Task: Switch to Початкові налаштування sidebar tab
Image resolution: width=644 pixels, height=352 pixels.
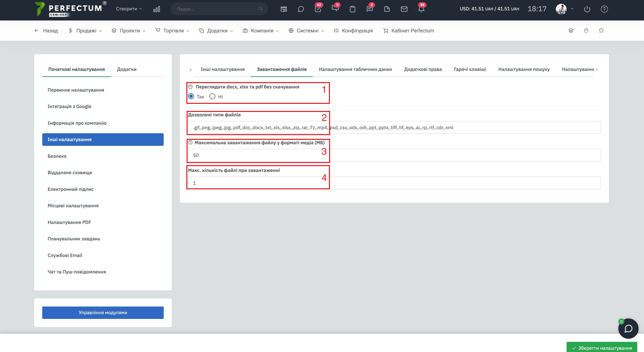Action: (76, 69)
